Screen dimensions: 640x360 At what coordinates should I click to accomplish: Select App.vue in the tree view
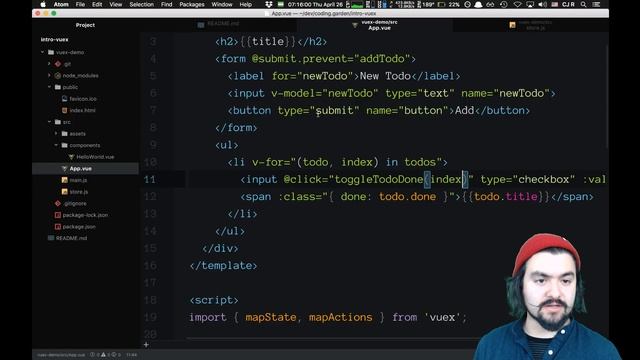click(x=85, y=168)
